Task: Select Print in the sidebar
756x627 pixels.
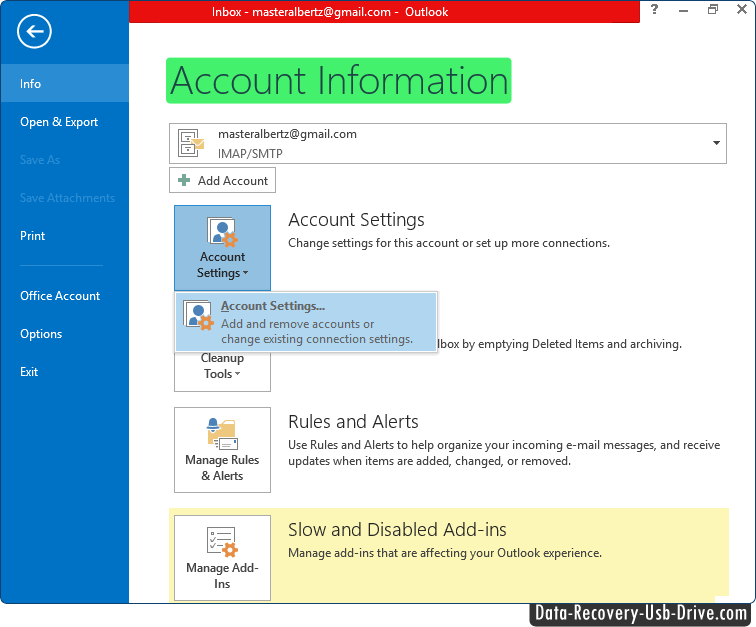Action: tap(65, 235)
